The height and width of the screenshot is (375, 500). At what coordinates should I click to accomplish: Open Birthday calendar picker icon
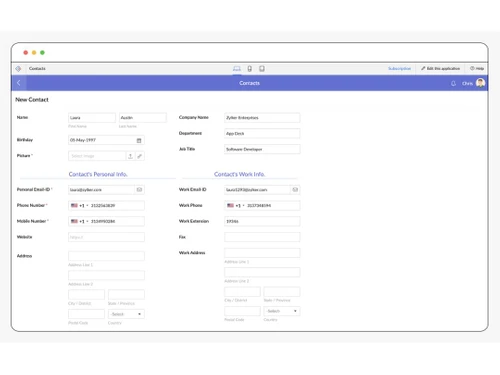[x=139, y=140]
